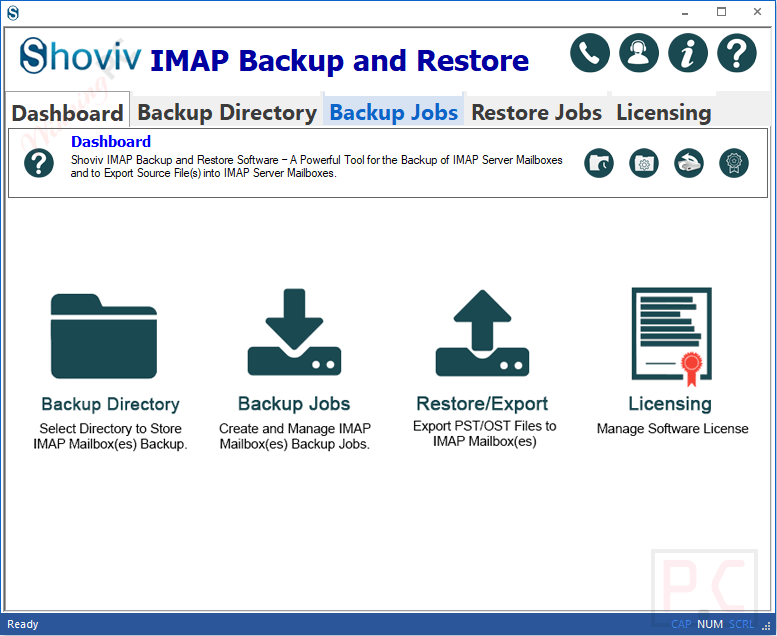Click the header question mark help icon
The height and width of the screenshot is (636, 777).
point(737,53)
